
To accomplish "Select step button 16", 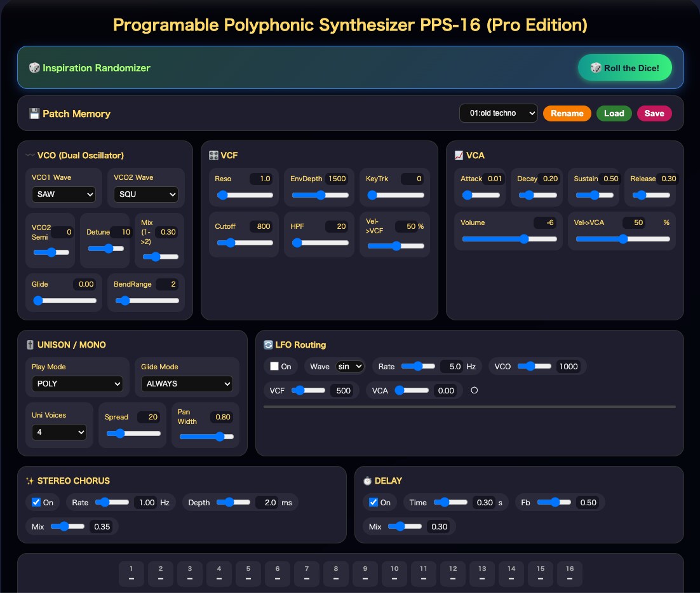I will coord(570,573).
